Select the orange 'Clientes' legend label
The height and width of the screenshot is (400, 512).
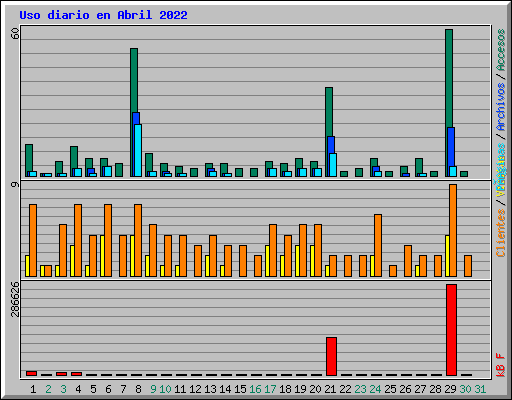pyautogui.click(x=501, y=233)
